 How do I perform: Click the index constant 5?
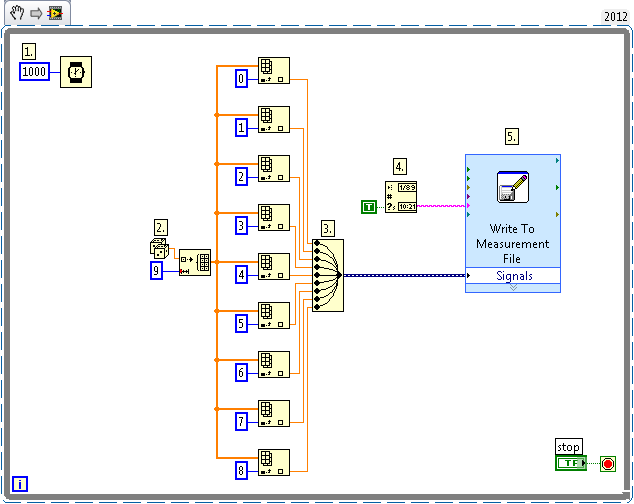241,323
